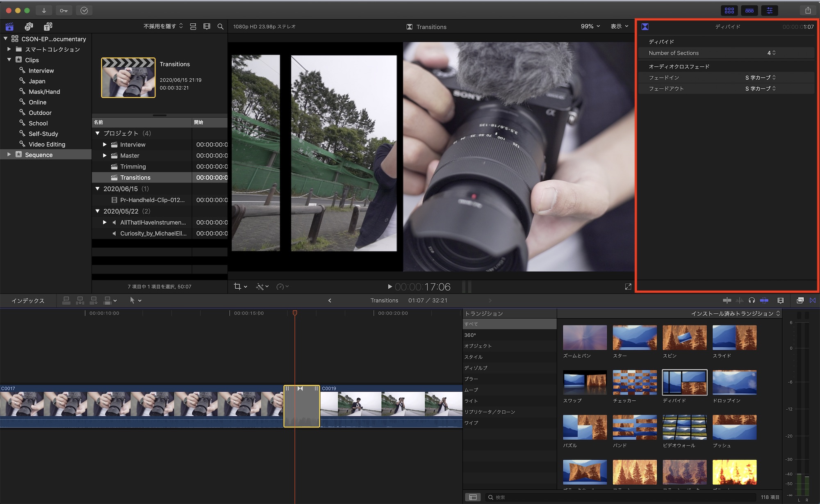This screenshot has height=504, width=820.
Task: Adjust the Number of Sections stepper
Action: pyautogui.click(x=774, y=53)
